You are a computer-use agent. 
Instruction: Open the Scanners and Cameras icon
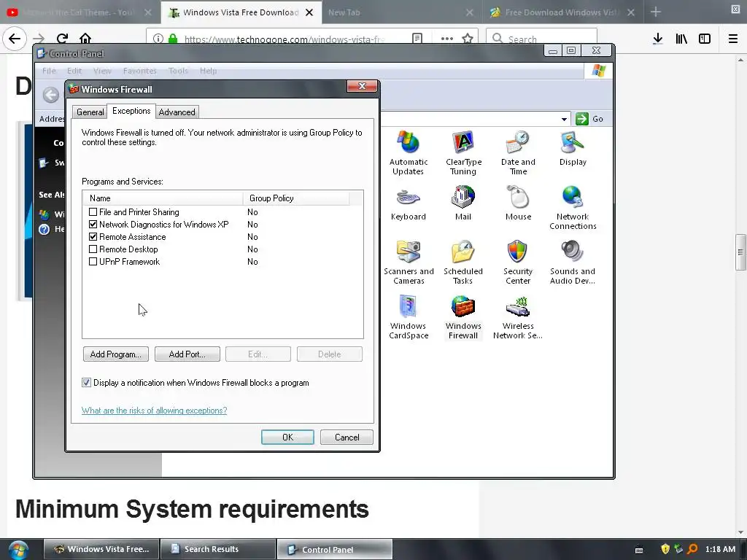pyautogui.click(x=409, y=262)
